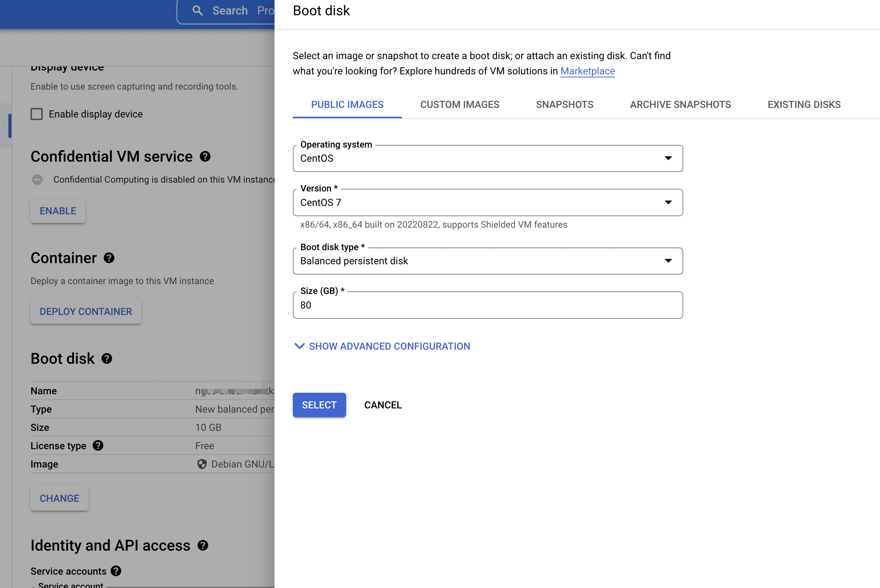This screenshot has height=588, width=880.
Task: Open help icon next to Container
Action: (x=109, y=258)
